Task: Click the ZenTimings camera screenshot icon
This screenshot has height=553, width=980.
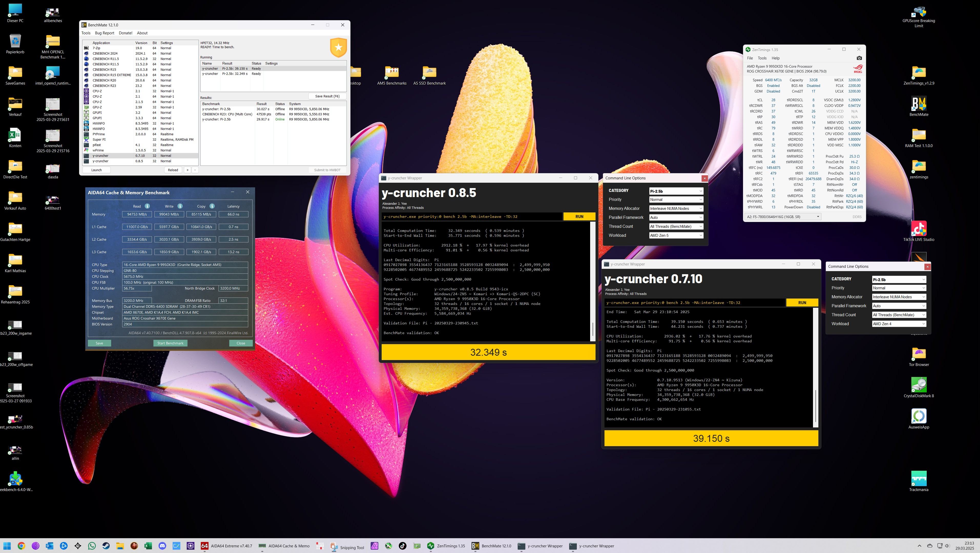Action: [859, 58]
